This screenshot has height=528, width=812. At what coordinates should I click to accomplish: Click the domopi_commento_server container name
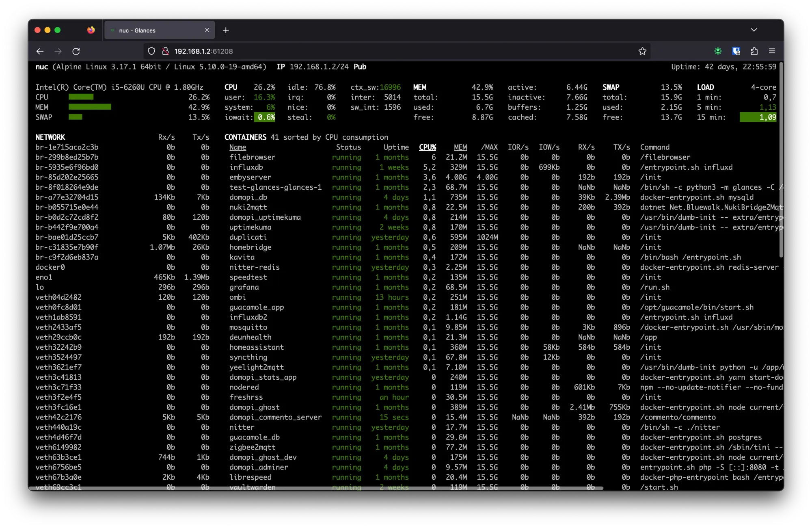tap(275, 417)
